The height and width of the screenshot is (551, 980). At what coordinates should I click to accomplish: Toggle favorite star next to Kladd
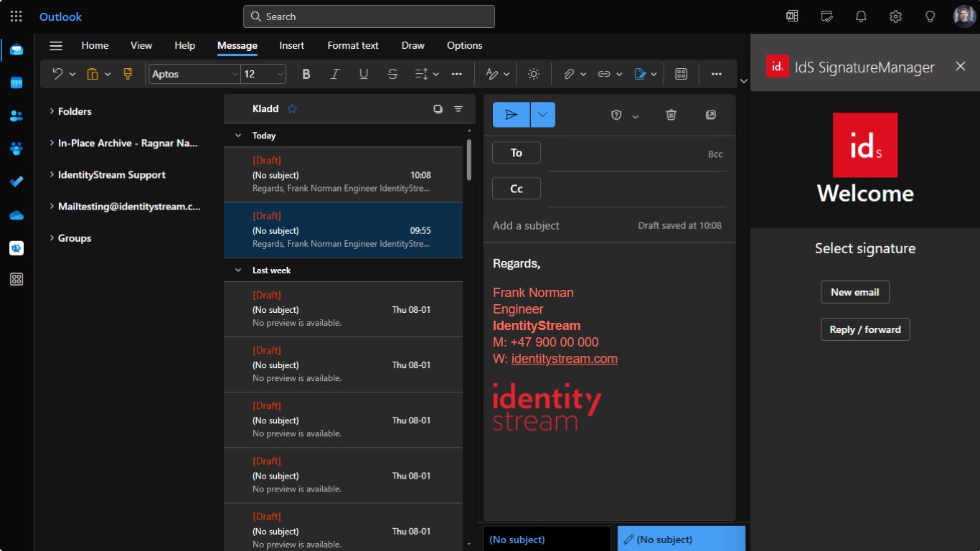(292, 109)
